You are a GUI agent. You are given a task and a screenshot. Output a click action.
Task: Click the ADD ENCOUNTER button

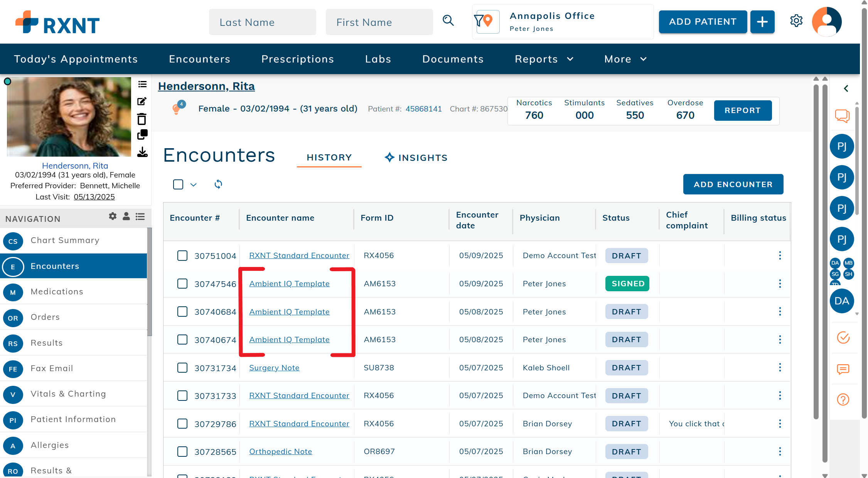point(733,184)
